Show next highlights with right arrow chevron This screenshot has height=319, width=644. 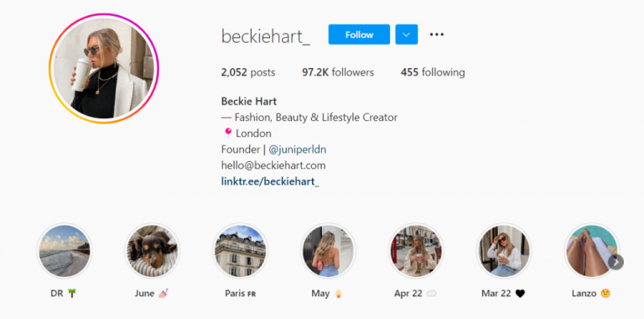pyautogui.click(x=615, y=262)
